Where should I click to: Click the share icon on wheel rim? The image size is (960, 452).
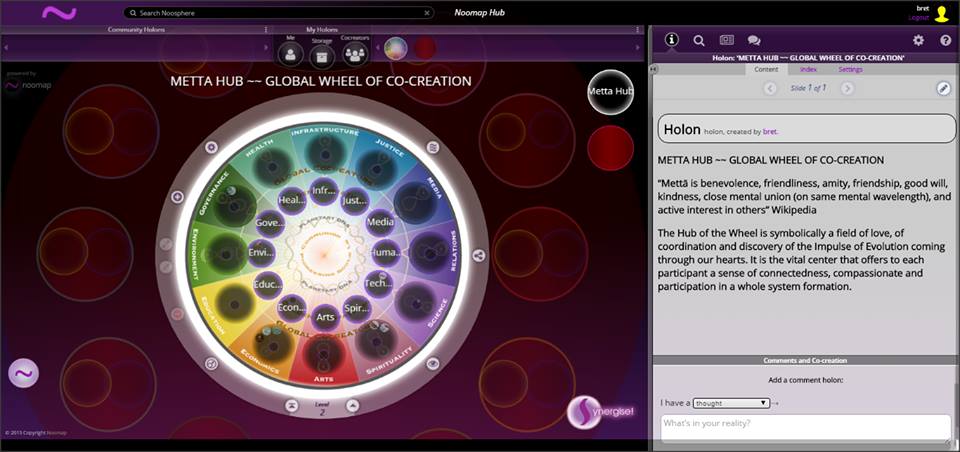click(479, 256)
